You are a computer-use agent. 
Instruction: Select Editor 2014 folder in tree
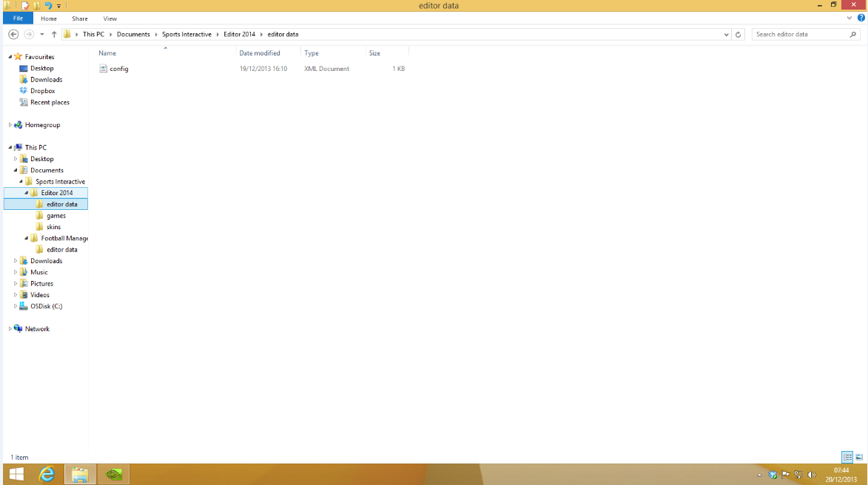coord(56,193)
